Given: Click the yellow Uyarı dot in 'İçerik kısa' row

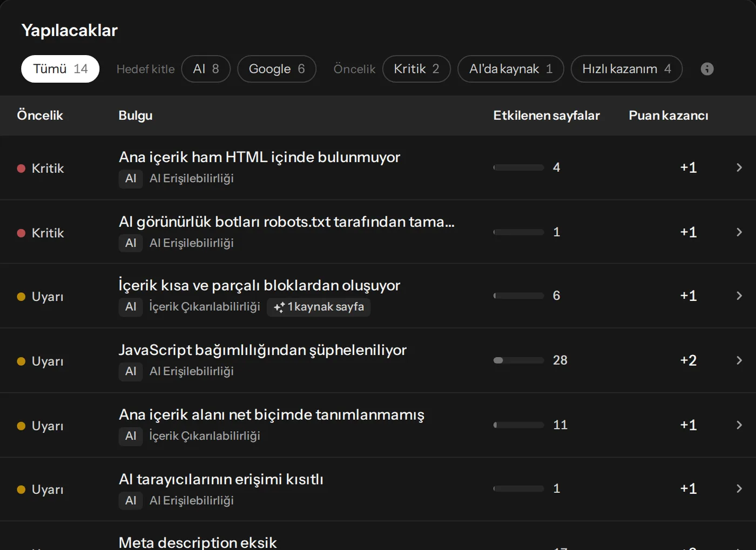Looking at the screenshot, I should (x=21, y=297).
